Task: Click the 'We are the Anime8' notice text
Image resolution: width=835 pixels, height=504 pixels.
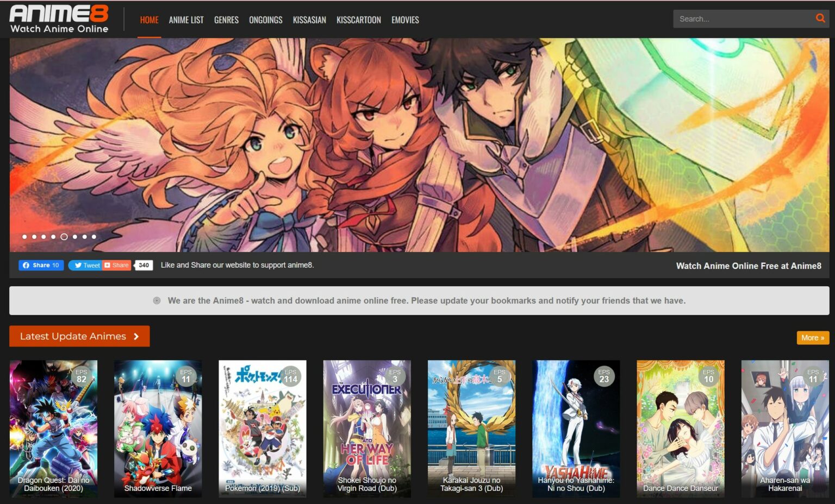Action: click(427, 300)
